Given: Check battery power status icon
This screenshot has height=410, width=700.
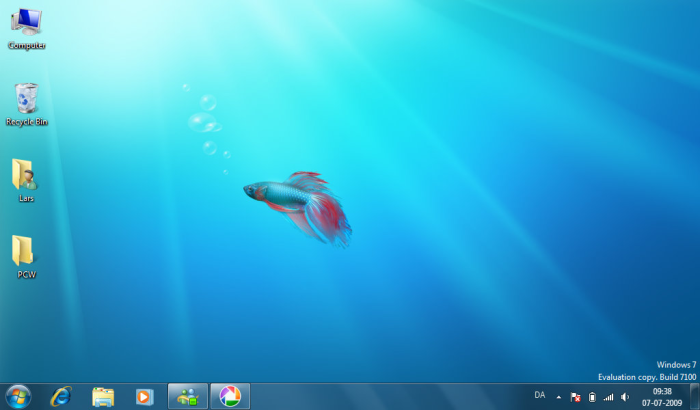Looking at the screenshot, I should (x=592, y=397).
